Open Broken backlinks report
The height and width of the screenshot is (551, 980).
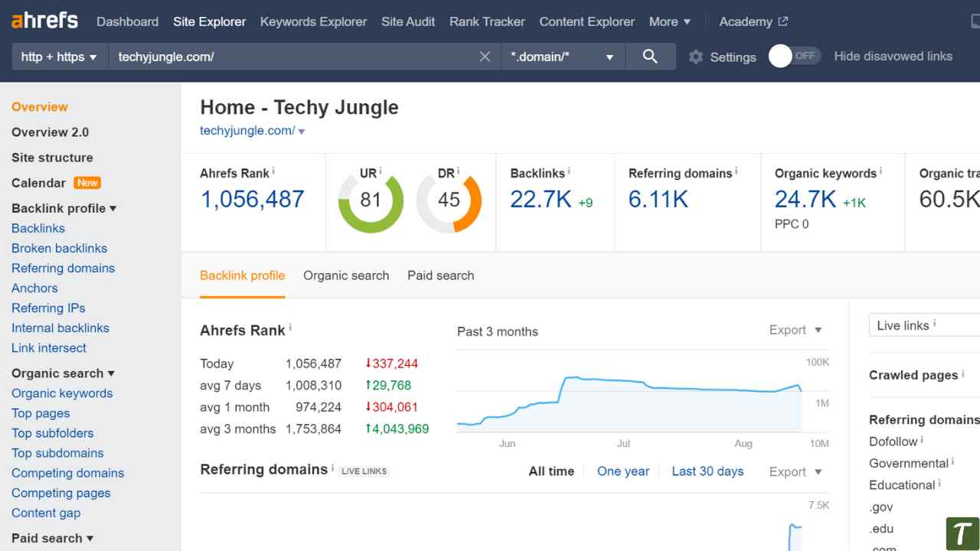59,248
